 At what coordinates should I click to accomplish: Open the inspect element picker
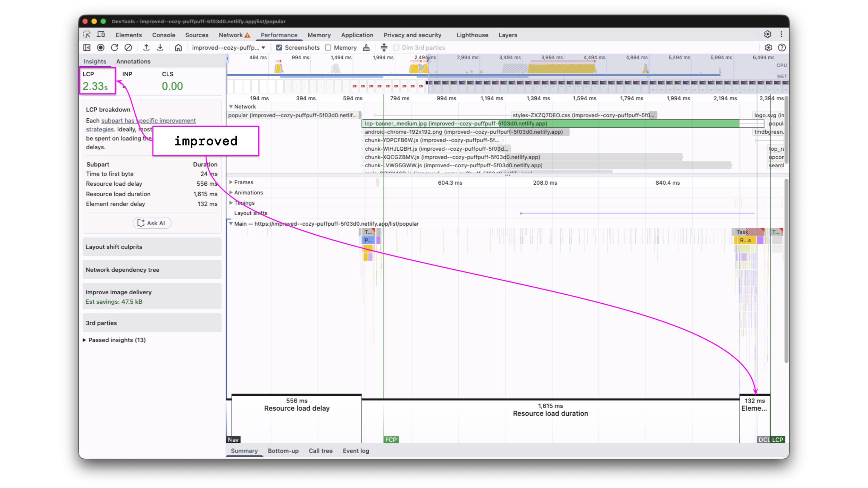pos(87,35)
